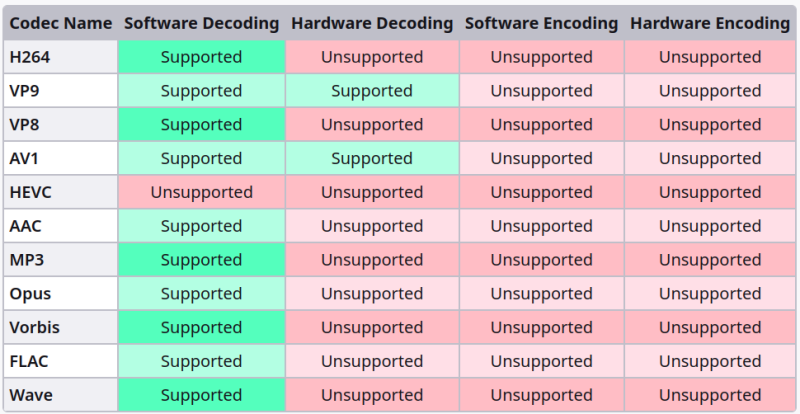Select VP8's Software Encoding Unsupported cell
This screenshot has width=800, height=414.
point(541,125)
